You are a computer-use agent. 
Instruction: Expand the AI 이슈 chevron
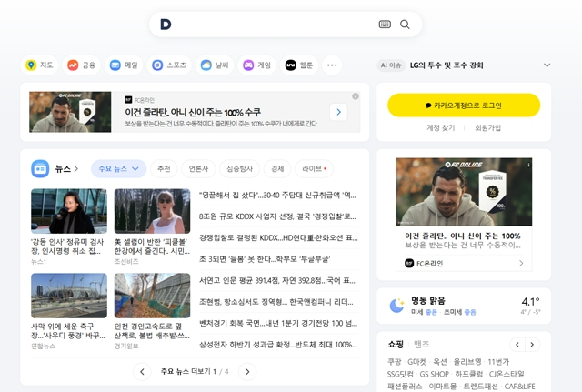pos(547,65)
